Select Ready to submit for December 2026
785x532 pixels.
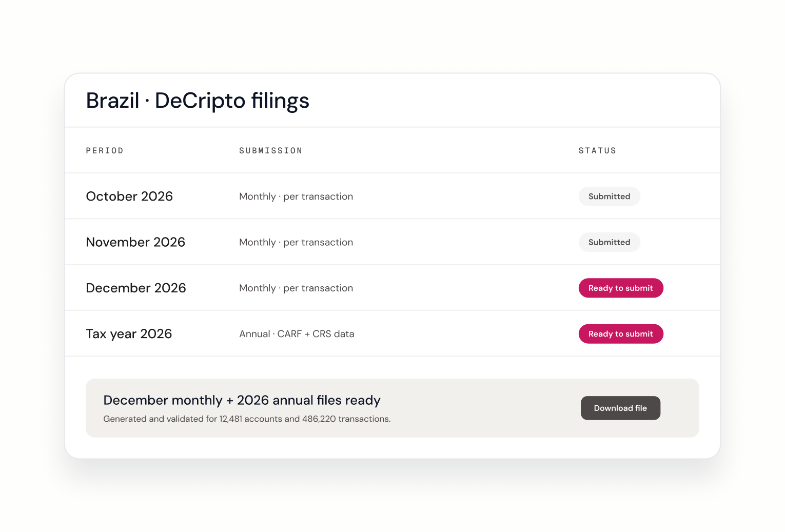pyautogui.click(x=621, y=288)
